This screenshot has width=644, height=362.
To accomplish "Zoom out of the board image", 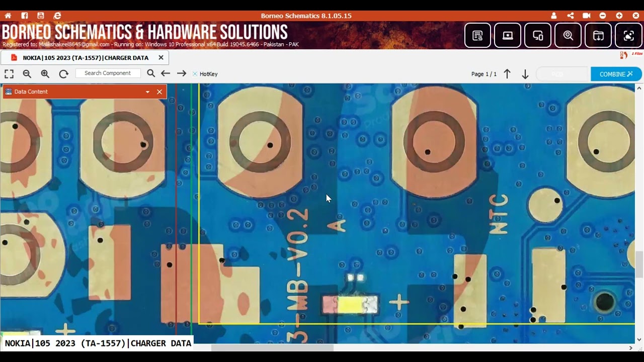I will (27, 74).
